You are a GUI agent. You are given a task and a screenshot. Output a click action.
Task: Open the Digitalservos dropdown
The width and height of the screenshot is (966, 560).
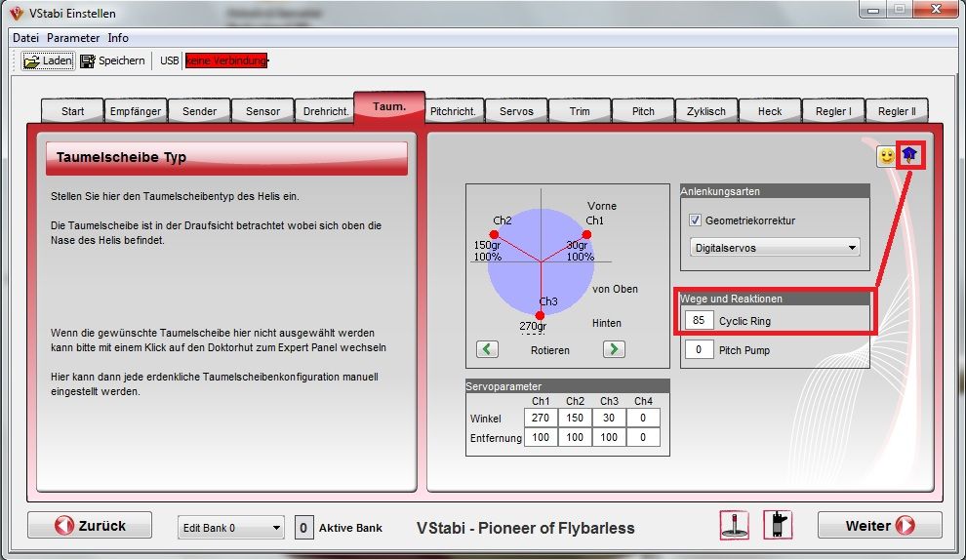tap(775, 248)
